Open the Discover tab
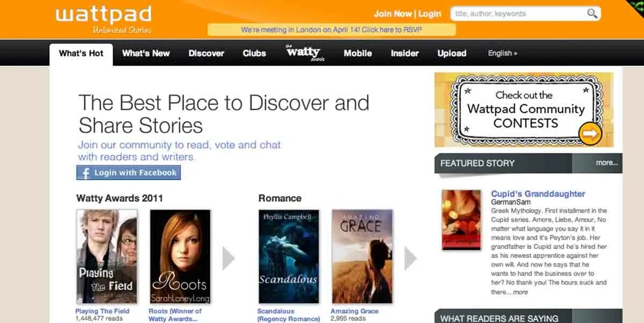 coord(206,53)
